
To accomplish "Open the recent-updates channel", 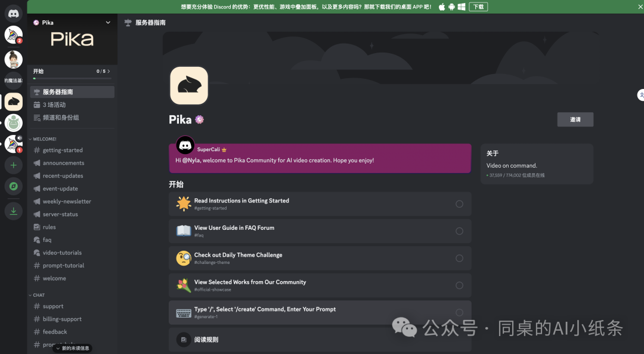I will 72,176.
